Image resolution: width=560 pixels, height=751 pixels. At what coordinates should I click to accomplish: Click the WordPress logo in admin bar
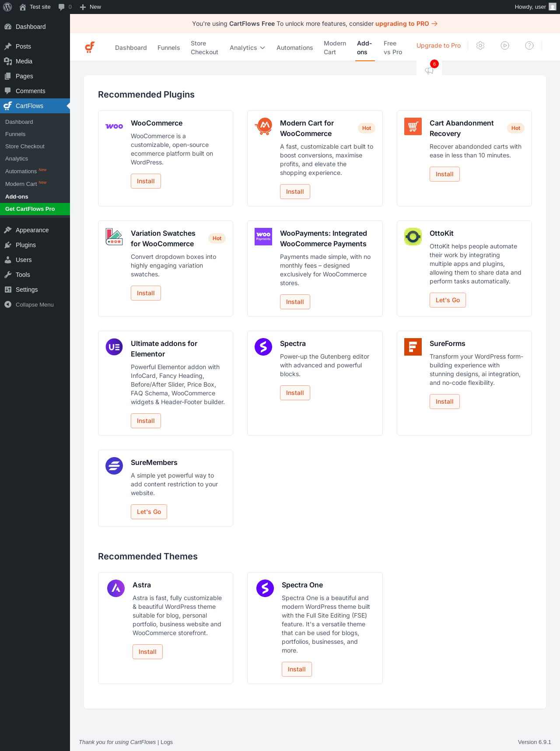7,7
